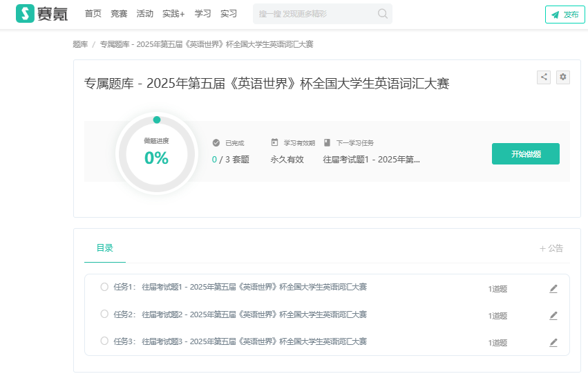The image size is (588, 376).
Task: Click the 0 / 3 套题 text
Action: pos(231,160)
